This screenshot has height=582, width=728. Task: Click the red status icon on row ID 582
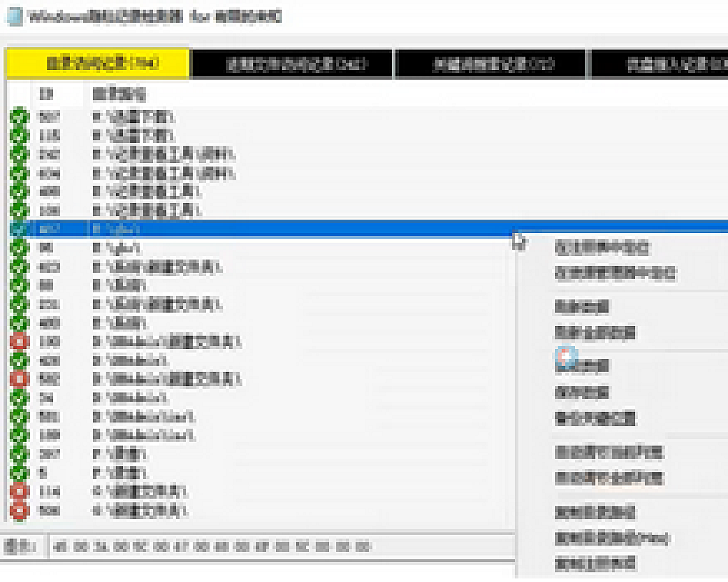pos(19,380)
